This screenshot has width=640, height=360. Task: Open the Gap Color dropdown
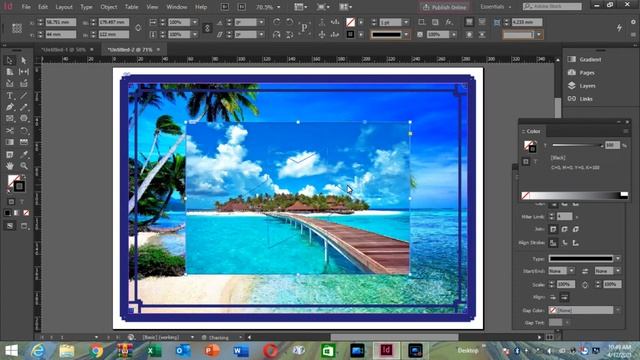pyautogui.click(x=618, y=310)
